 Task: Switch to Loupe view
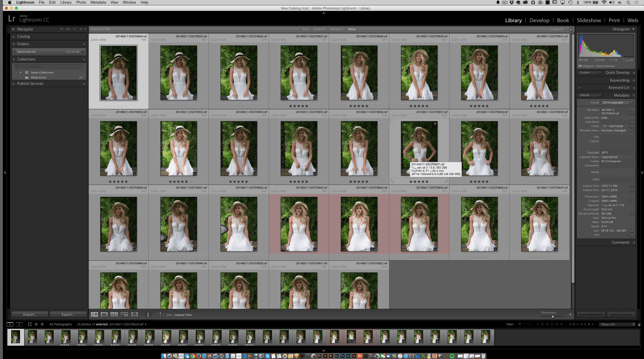pos(104,315)
